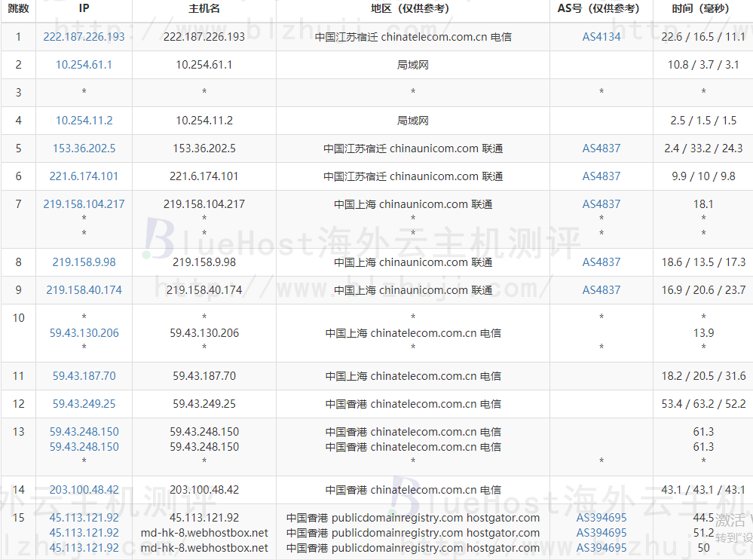The height and width of the screenshot is (560, 753).
Task: Select hostname cell 59.43.249.25
Action: [204, 403]
